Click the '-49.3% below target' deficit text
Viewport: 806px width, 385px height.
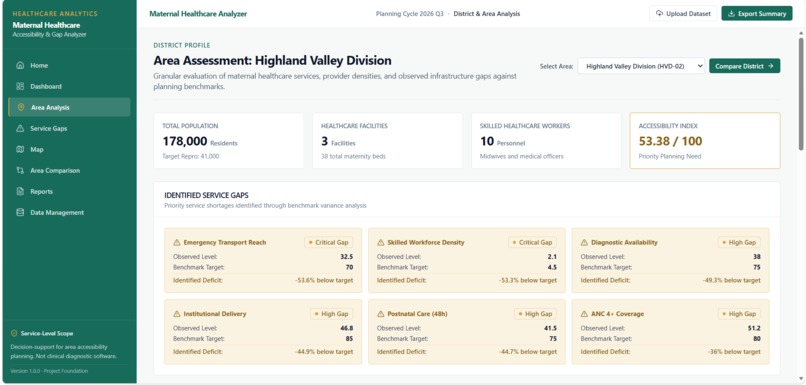[x=731, y=281]
